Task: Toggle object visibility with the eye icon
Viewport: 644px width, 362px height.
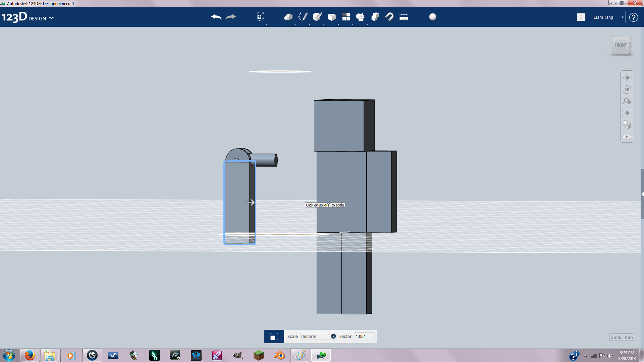Action: point(627,137)
